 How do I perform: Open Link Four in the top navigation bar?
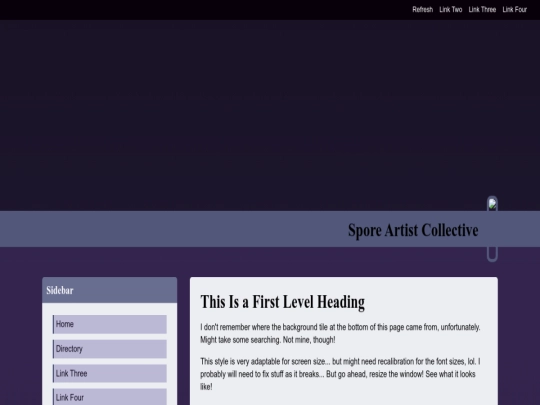tap(515, 10)
